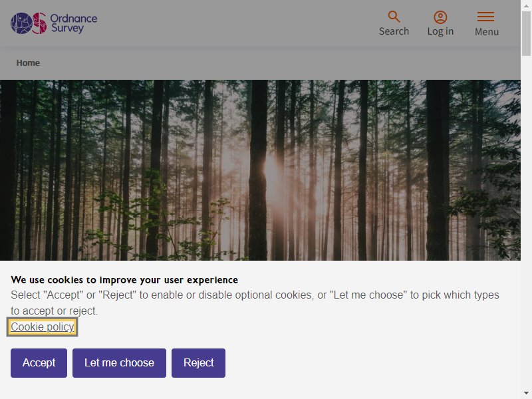Open the Cookie policy link
Screen dimensions: 532x399
pos(43,327)
